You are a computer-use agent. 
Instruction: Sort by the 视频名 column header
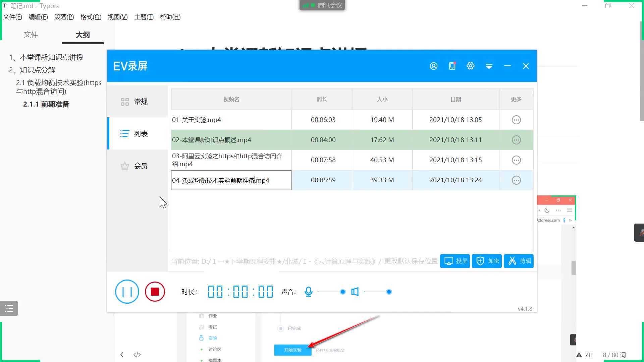[x=231, y=99]
